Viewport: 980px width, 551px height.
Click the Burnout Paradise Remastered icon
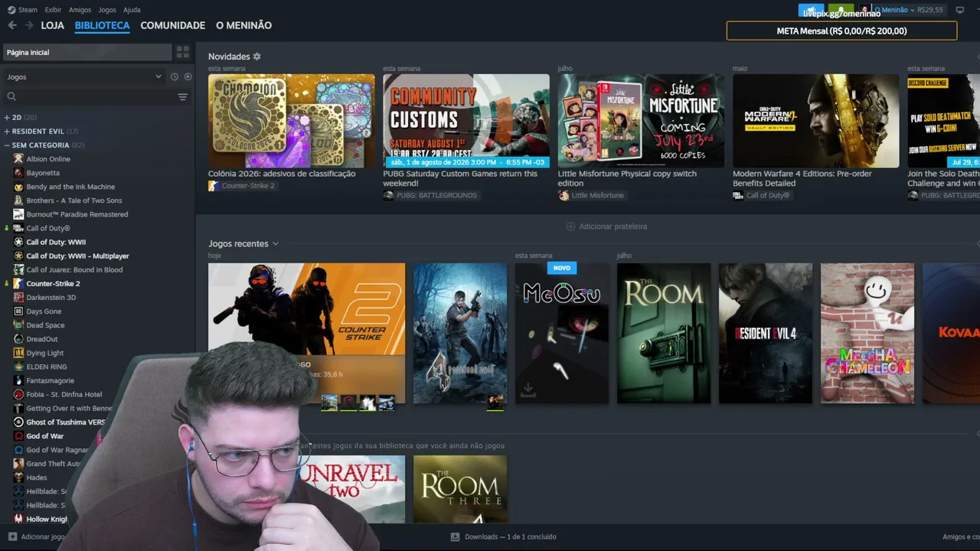19,214
